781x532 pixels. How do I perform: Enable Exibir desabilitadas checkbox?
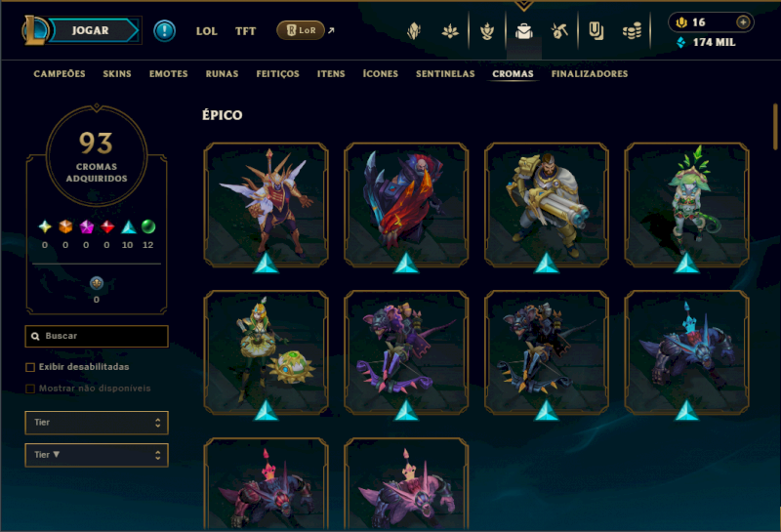tap(30, 367)
